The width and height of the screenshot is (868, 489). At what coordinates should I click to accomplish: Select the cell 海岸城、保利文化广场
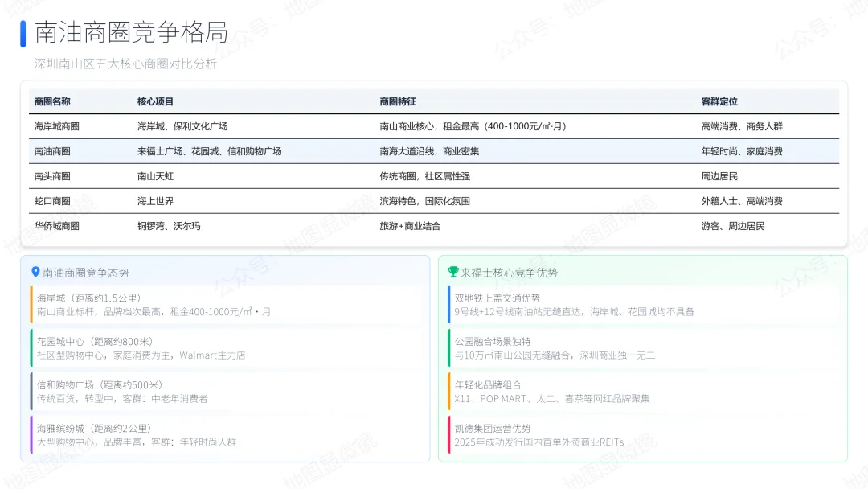pyautogui.click(x=182, y=126)
